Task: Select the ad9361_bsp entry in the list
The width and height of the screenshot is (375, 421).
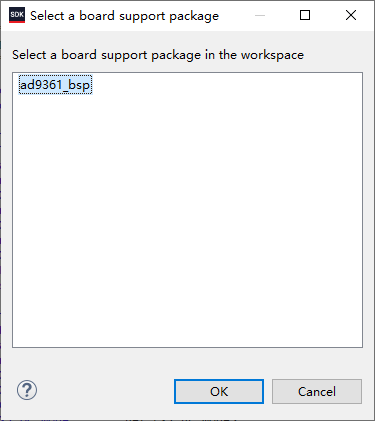Action: point(55,85)
